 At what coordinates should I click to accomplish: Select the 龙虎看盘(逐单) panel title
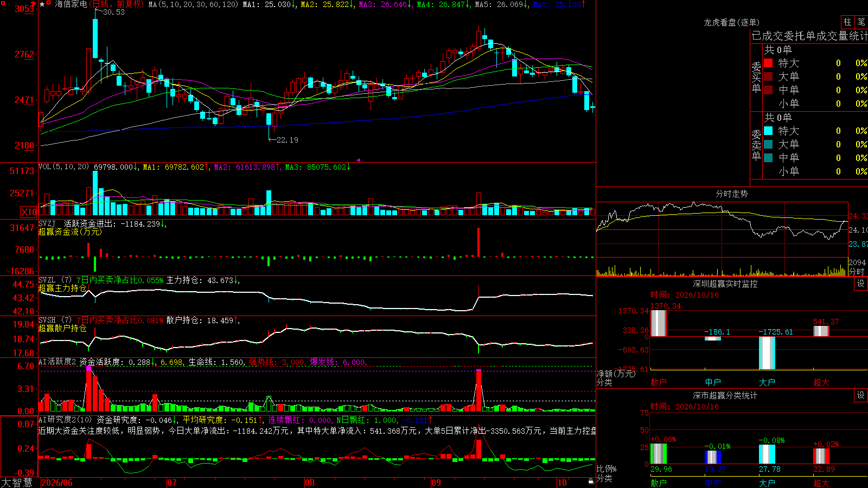tap(732, 22)
